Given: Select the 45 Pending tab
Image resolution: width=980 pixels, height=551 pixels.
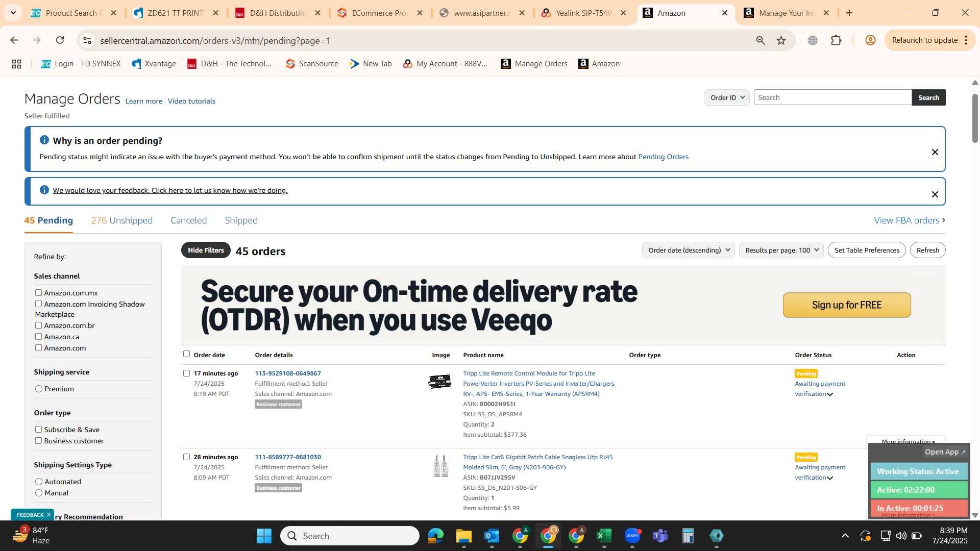Looking at the screenshot, I should 48,220.
